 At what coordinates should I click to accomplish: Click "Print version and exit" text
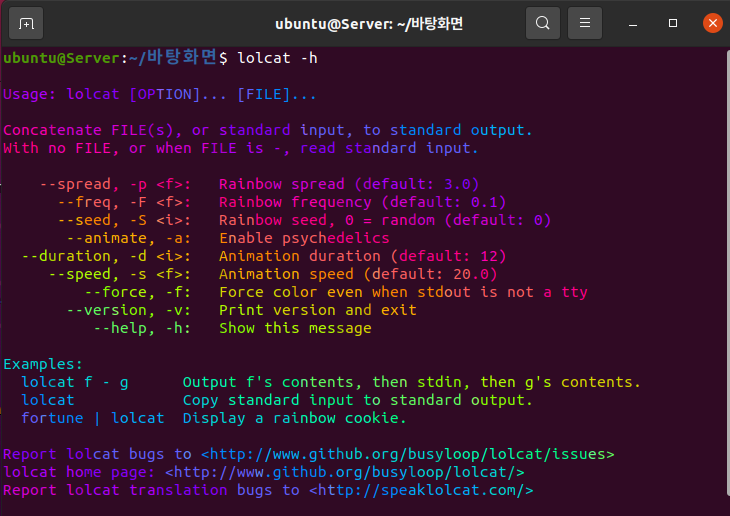tap(318, 310)
